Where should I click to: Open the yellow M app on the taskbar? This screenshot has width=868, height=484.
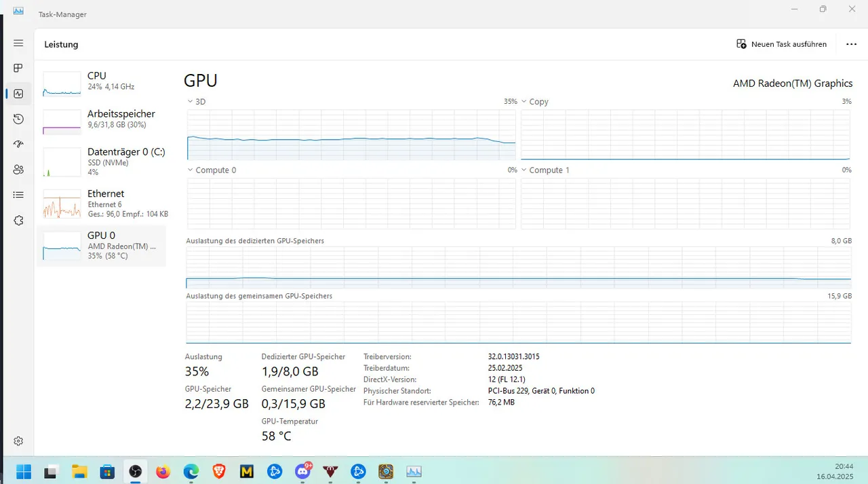pyautogui.click(x=247, y=471)
